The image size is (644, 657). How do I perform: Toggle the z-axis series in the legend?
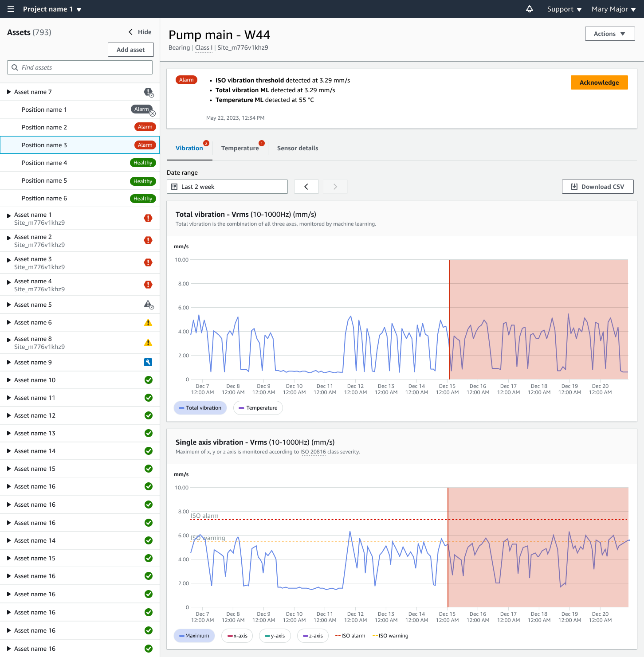pos(313,635)
